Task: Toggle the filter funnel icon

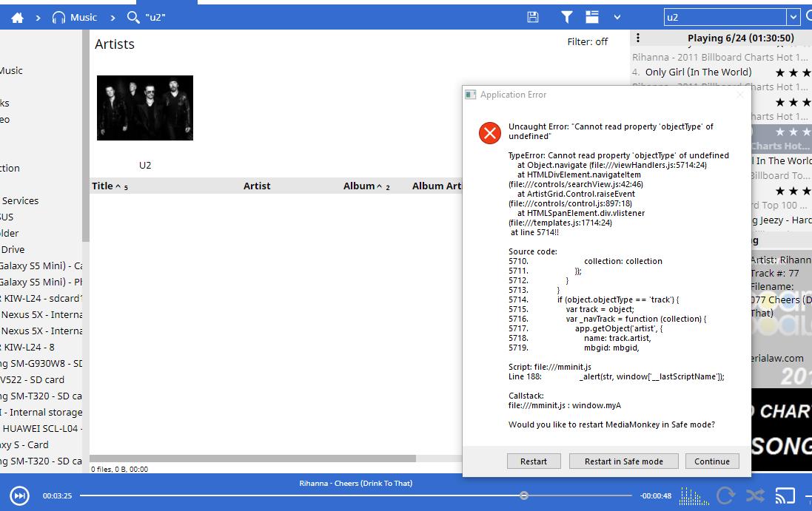Action: click(x=566, y=17)
